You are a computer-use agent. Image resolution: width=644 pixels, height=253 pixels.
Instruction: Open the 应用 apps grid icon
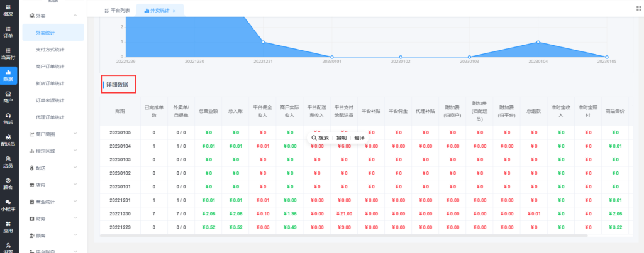click(x=8, y=227)
